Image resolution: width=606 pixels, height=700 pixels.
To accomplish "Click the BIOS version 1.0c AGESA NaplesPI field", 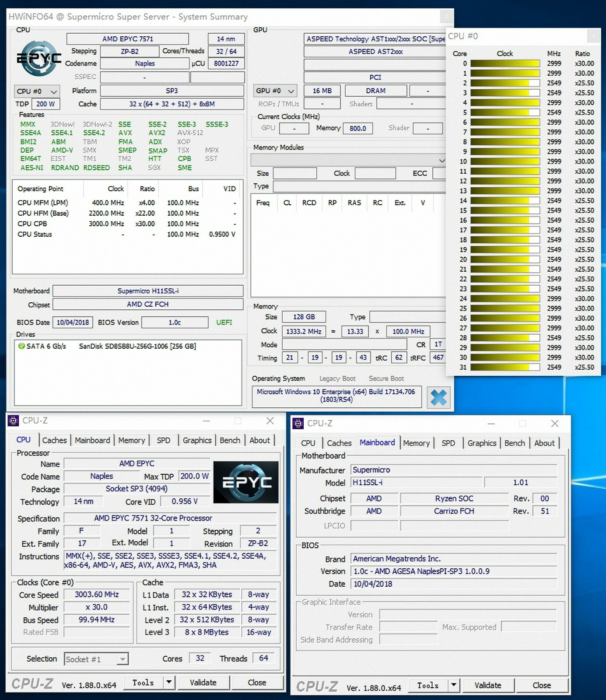I will pyautogui.click(x=454, y=571).
